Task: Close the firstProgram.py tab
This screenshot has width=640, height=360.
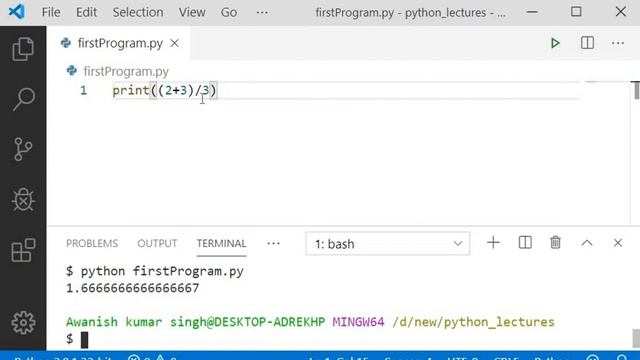Action: 174,43
